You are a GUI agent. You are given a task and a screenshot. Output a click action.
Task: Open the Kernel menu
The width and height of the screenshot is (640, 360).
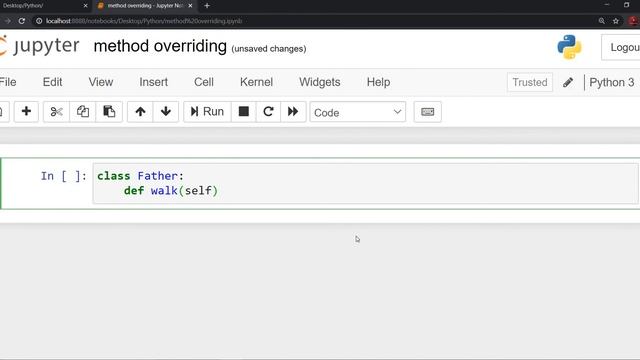[256, 82]
